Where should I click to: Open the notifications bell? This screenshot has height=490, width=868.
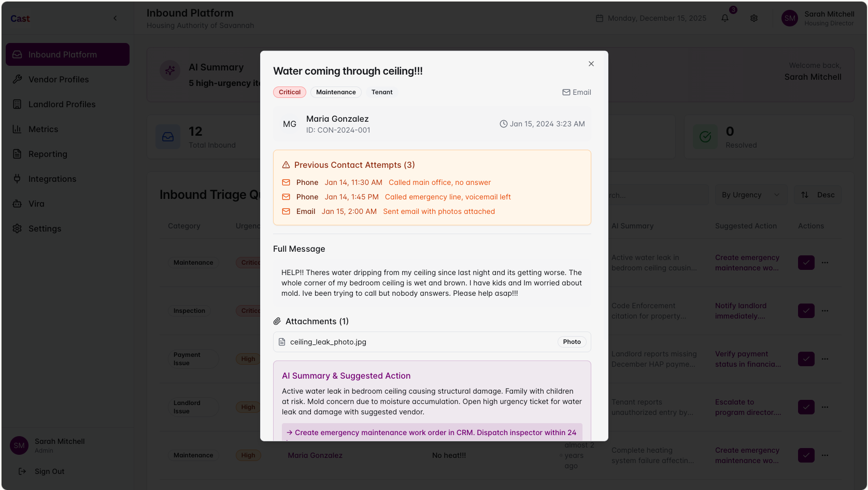coord(725,18)
